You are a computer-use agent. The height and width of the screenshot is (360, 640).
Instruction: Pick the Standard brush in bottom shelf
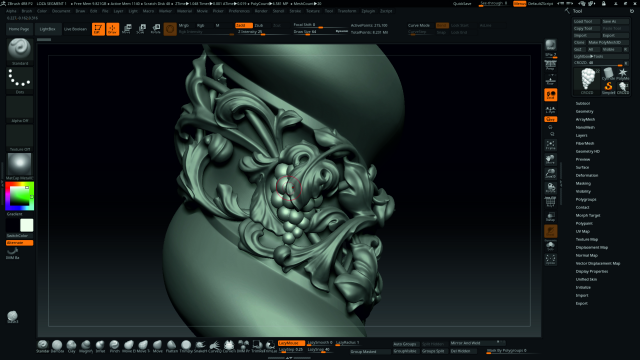click(x=42, y=347)
